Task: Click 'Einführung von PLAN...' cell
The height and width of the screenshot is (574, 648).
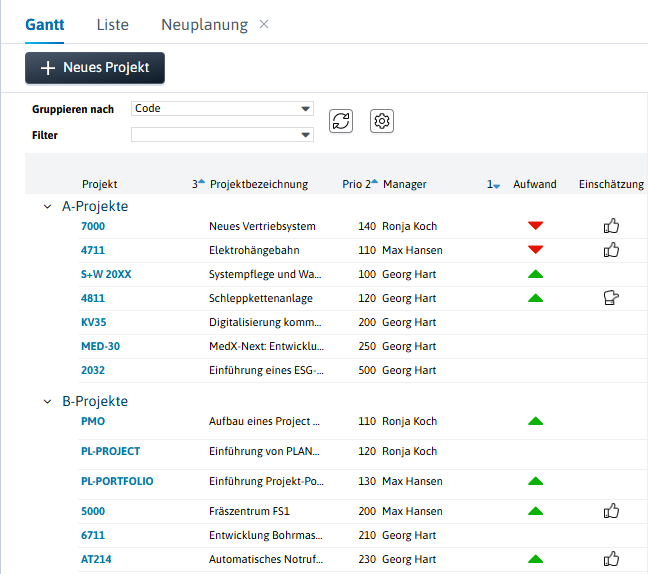Action: point(264,451)
